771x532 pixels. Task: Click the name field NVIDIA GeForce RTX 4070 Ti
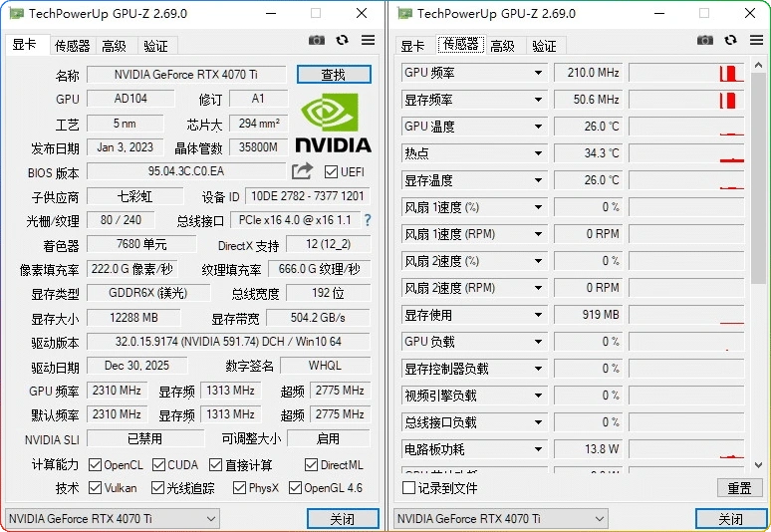coord(186,75)
